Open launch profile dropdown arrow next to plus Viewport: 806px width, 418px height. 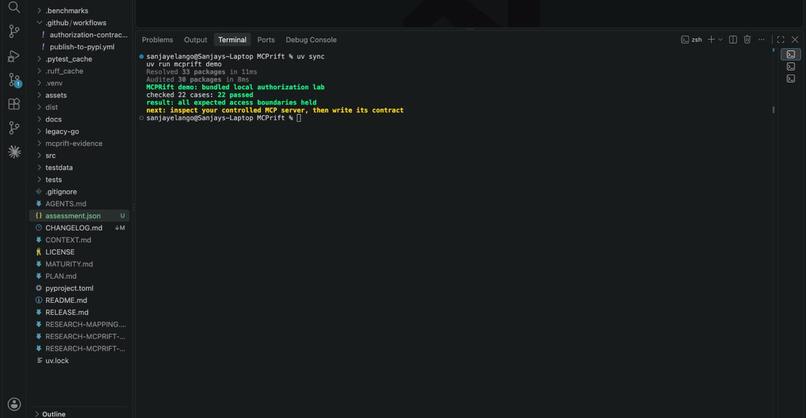tap(720, 40)
